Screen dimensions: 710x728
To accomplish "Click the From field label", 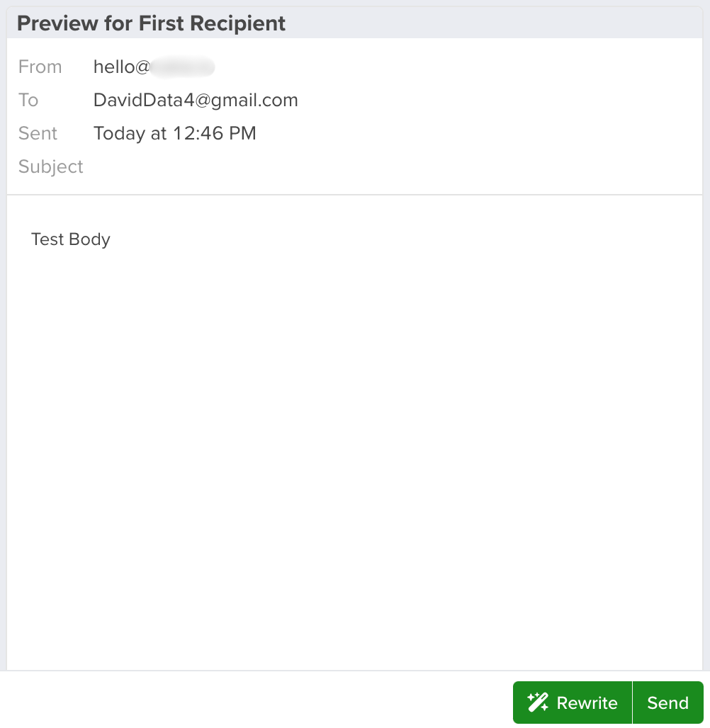I will (x=40, y=67).
